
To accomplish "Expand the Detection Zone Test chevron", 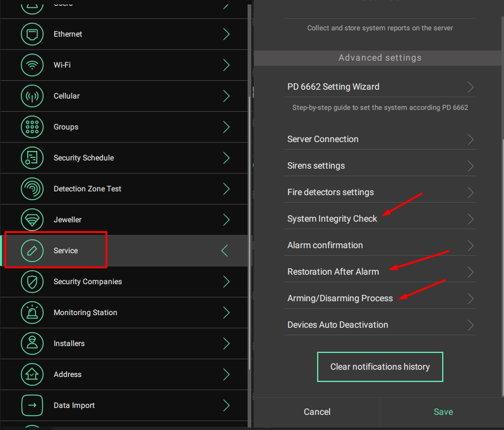I will 226,189.
